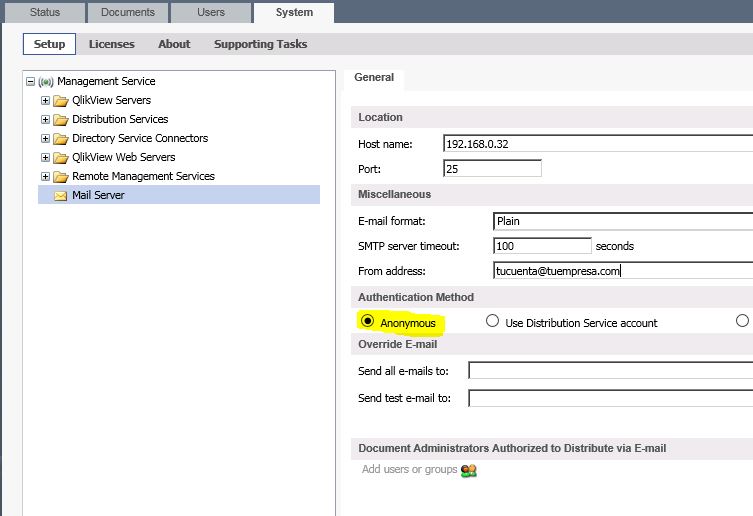Viewport: 753px width, 516px height.
Task: Click the Send test e-mail to field
Action: [610, 398]
